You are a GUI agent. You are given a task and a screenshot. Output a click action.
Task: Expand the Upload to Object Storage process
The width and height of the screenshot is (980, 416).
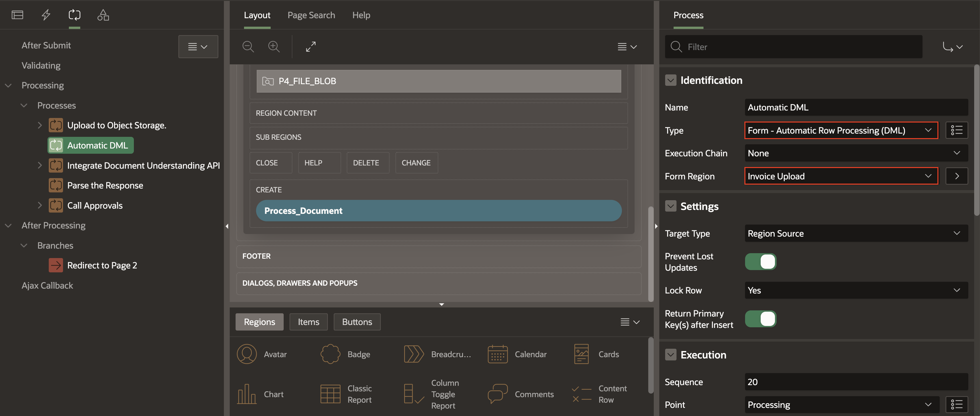tap(40, 125)
